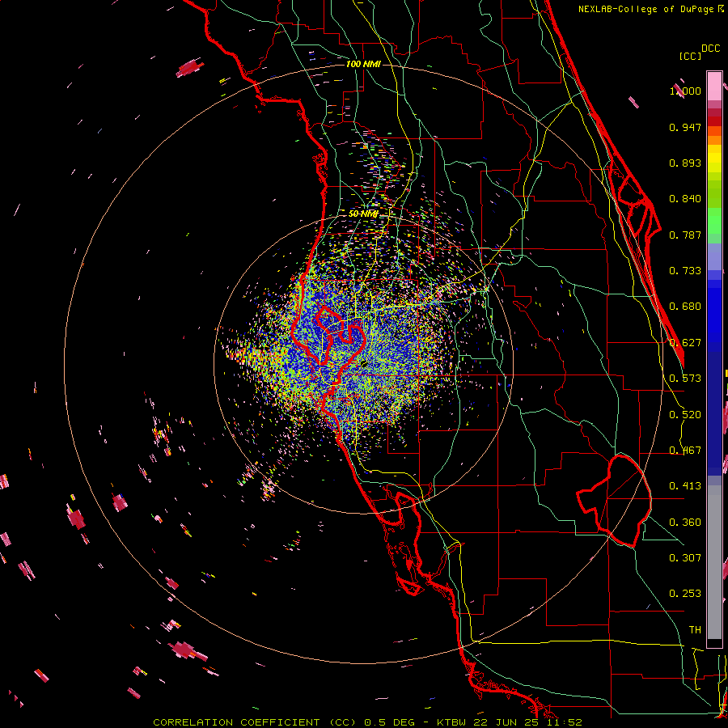
Task: Click the 1.000 color scale value
Action: (685, 91)
